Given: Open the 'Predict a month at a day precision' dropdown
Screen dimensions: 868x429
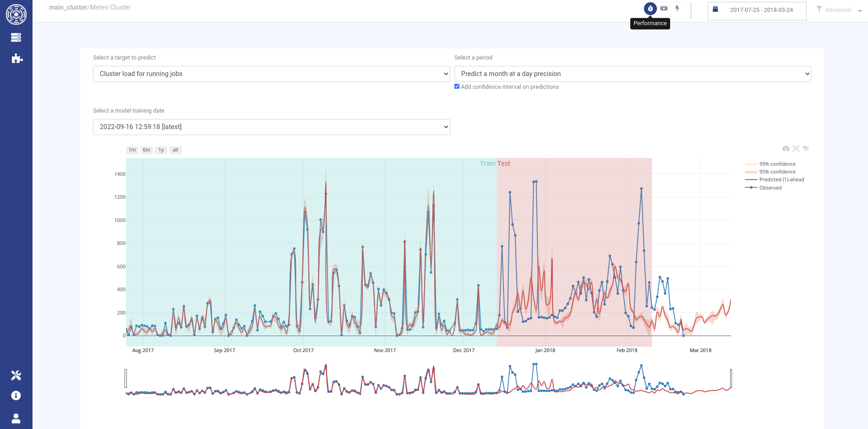Looking at the screenshot, I should (x=633, y=74).
